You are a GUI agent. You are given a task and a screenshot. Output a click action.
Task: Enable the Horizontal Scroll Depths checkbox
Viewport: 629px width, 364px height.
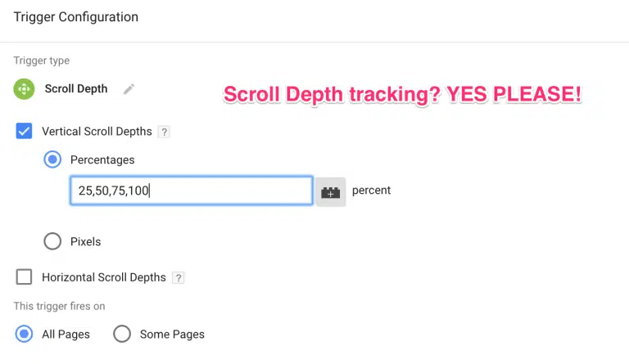(x=25, y=277)
